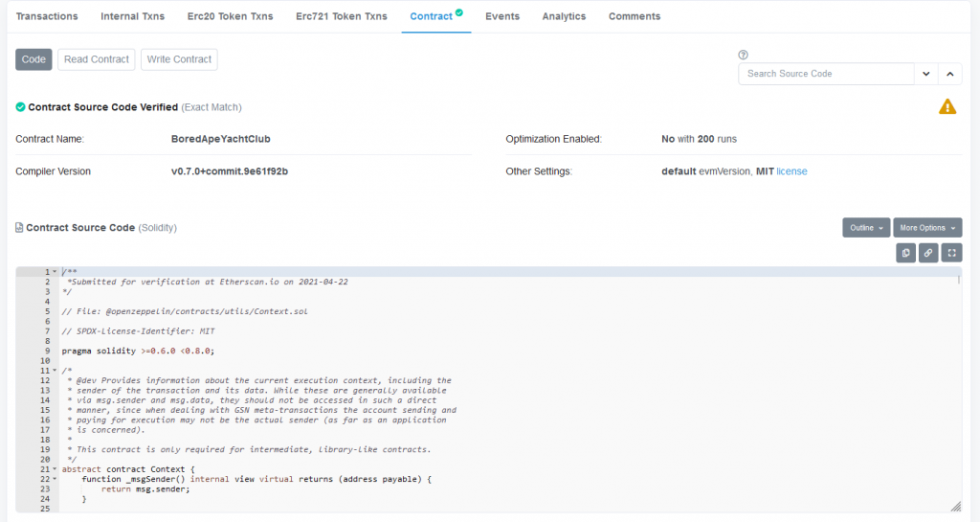Collapse abstract contract Context at line 21
Viewport: 980px width, 522px height.
(x=55, y=469)
